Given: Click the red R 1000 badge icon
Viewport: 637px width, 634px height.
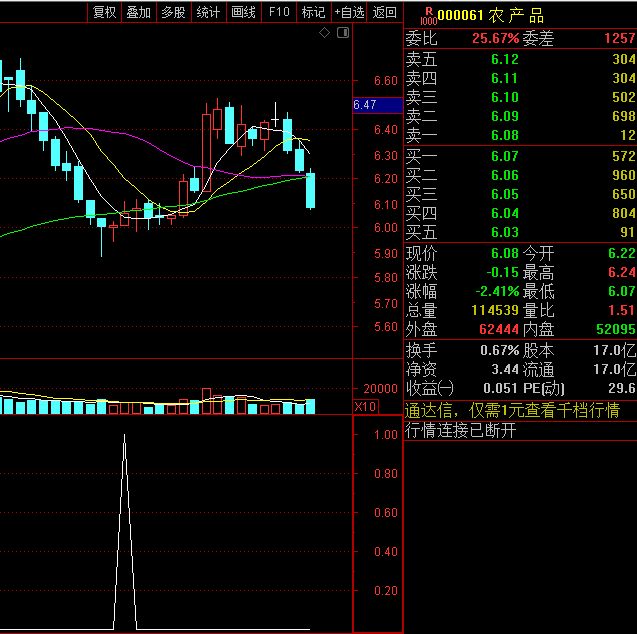Looking at the screenshot, I should pos(429,16).
